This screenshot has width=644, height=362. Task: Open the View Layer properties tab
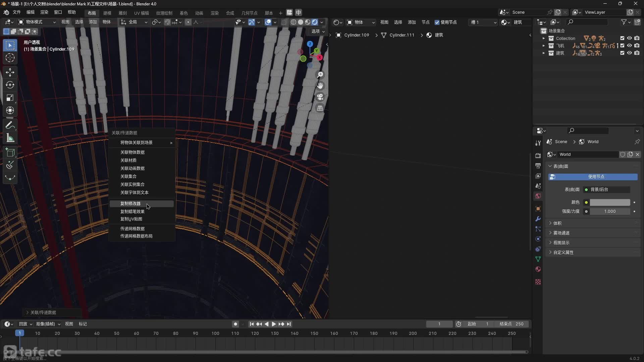538,176
